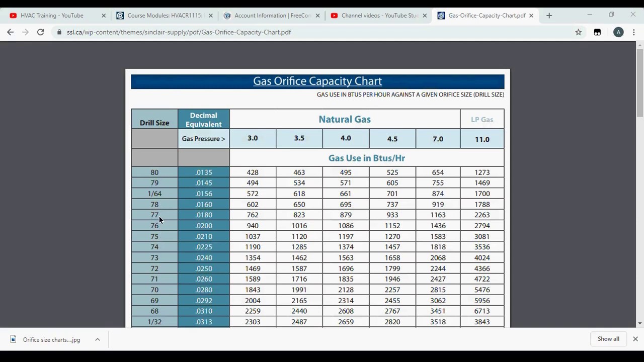
Task: Close the Account Information tab
Action: click(x=317, y=16)
